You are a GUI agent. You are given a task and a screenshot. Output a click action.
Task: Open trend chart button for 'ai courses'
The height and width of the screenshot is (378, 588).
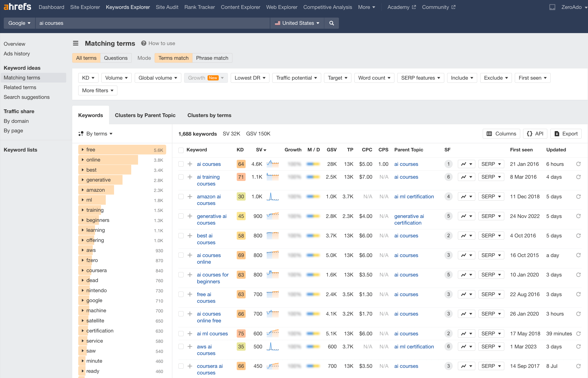point(467,164)
